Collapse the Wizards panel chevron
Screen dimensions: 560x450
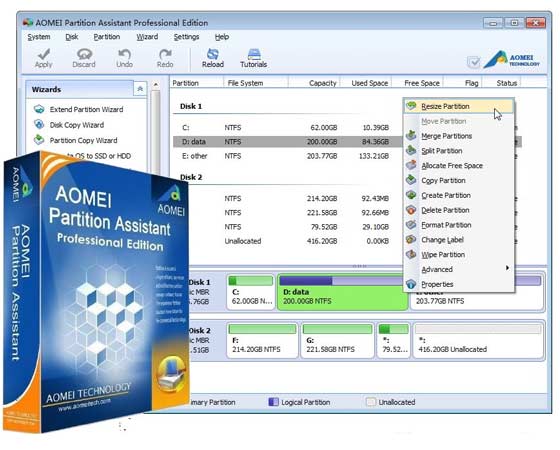pos(140,89)
